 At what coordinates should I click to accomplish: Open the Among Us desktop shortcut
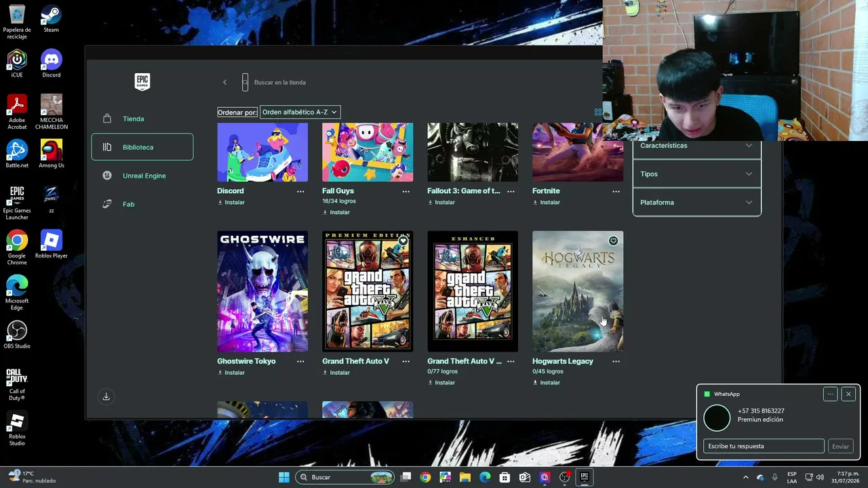[51, 155]
